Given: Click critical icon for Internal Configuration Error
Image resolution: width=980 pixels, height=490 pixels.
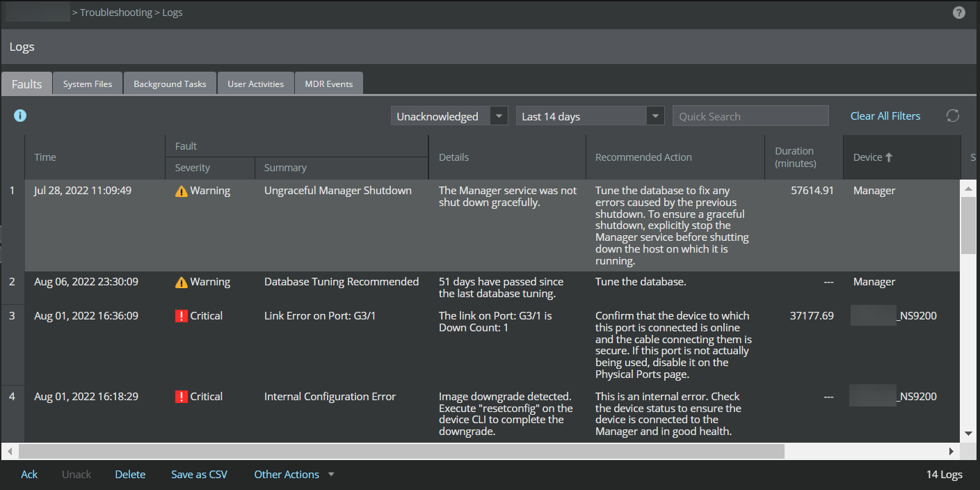Looking at the screenshot, I should (182, 397).
